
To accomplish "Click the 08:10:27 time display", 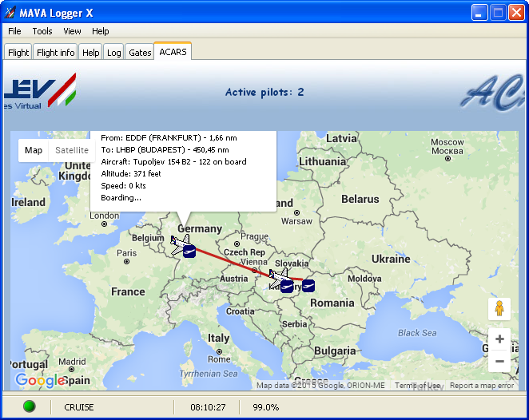I will (x=208, y=407).
